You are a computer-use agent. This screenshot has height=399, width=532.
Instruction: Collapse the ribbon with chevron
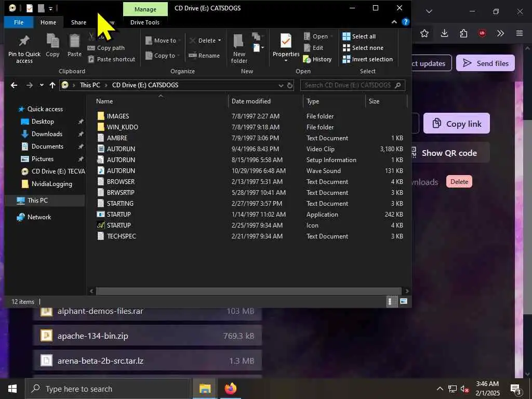point(394,22)
